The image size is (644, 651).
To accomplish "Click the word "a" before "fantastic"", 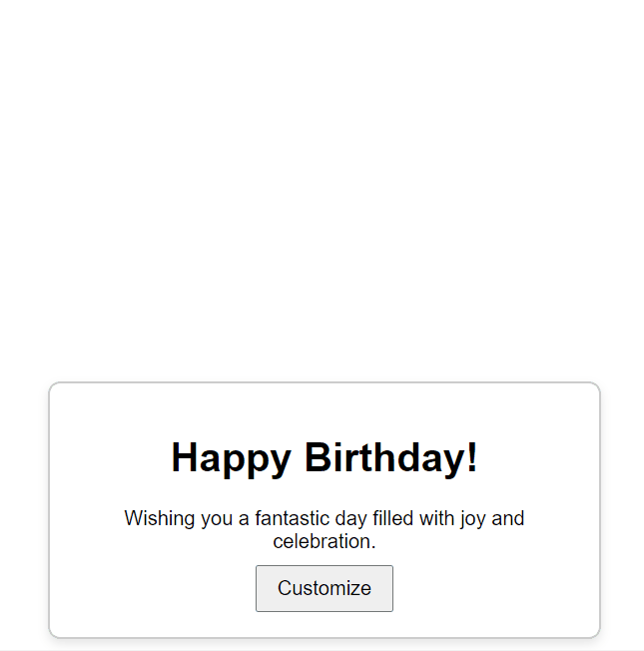I will tap(244, 519).
